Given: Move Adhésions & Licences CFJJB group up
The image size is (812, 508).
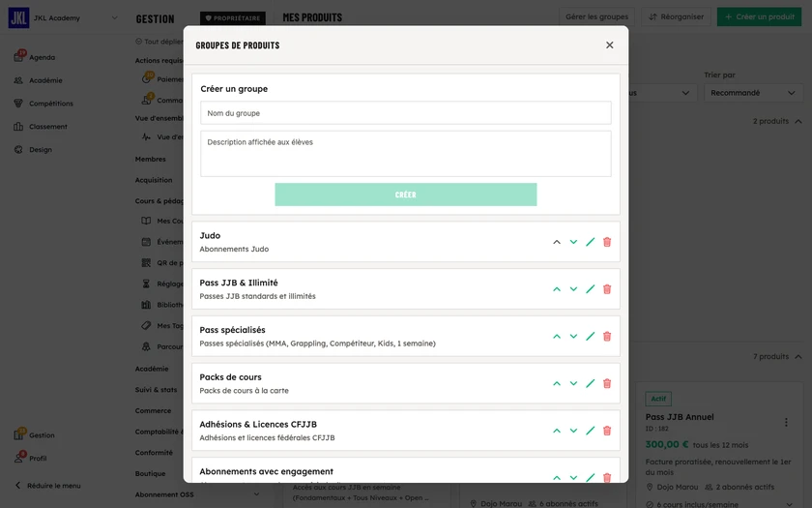Looking at the screenshot, I should [x=557, y=431].
